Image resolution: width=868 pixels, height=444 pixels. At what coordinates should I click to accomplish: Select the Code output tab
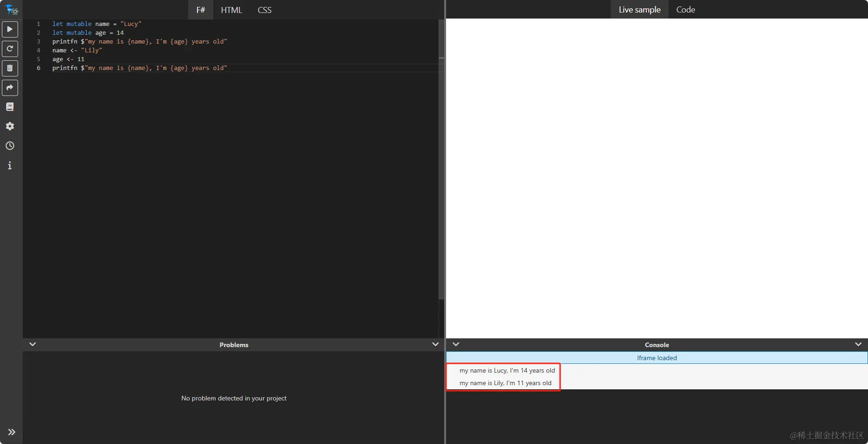pos(685,9)
